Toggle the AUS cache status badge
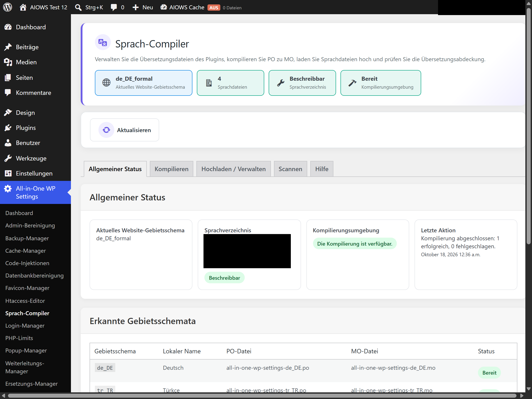Screen dimensions: 532x399 [x=214, y=8]
